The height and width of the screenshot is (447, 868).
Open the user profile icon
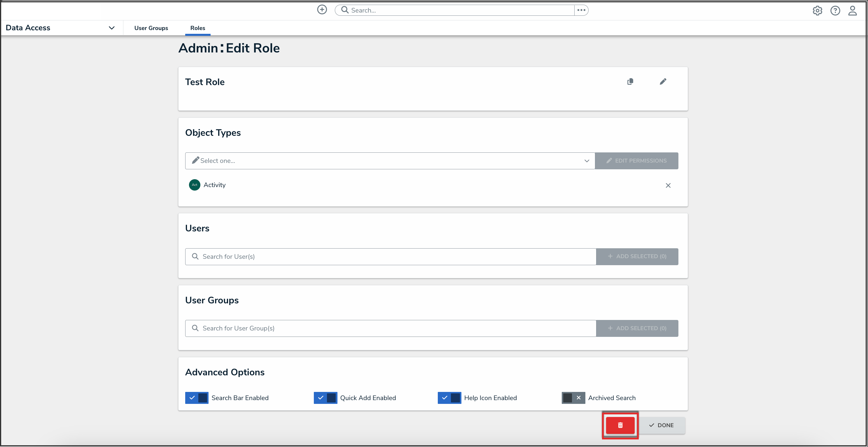(853, 11)
